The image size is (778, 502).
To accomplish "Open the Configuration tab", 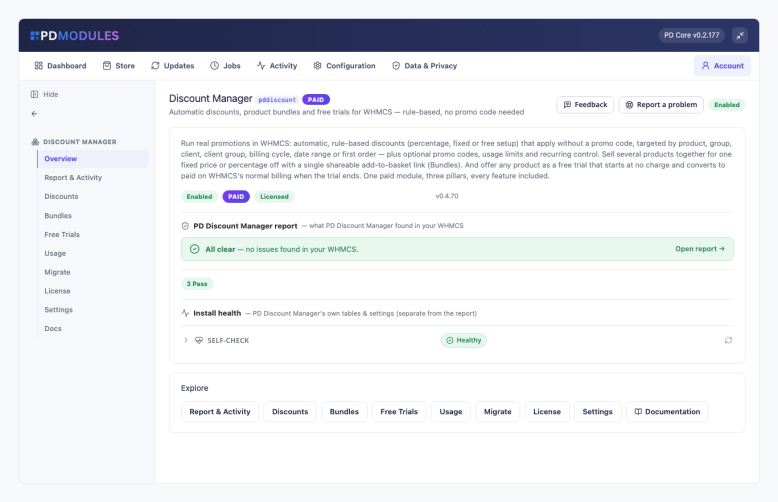I will (344, 65).
